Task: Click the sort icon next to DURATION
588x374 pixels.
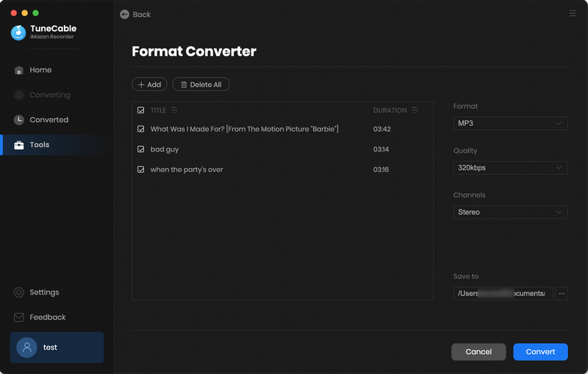Action: (x=415, y=110)
